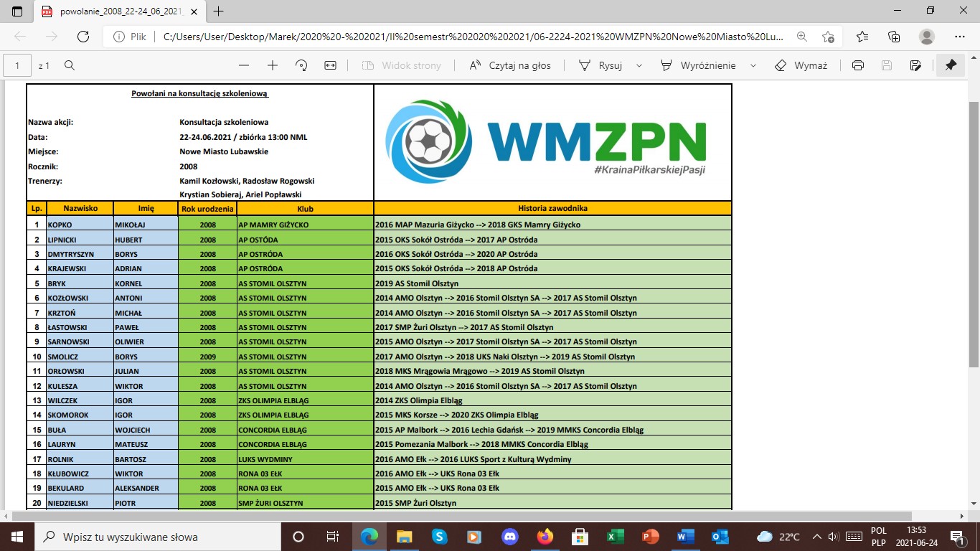Expand the Wyróżnienie color dropdown
Screen dimensions: 980x551
pos(753,65)
